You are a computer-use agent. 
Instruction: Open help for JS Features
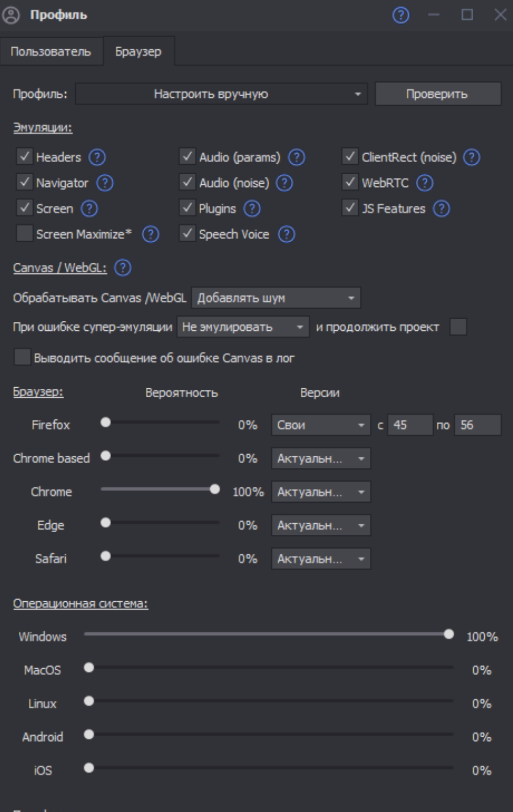click(441, 209)
